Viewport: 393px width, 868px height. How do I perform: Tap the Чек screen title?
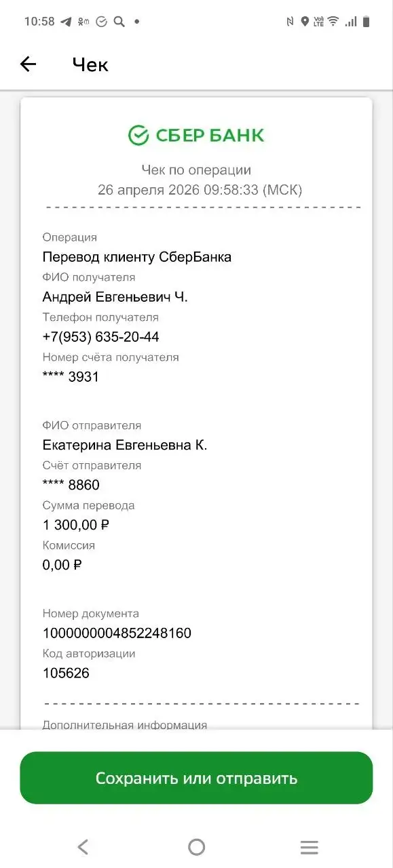pos(90,64)
